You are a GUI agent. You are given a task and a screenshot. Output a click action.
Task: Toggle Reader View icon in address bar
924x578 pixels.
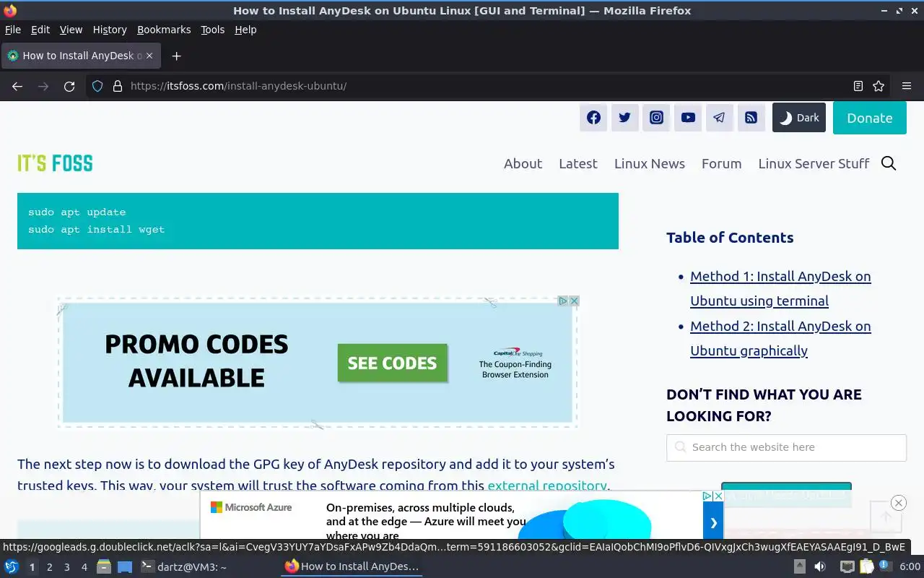[x=858, y=86]
